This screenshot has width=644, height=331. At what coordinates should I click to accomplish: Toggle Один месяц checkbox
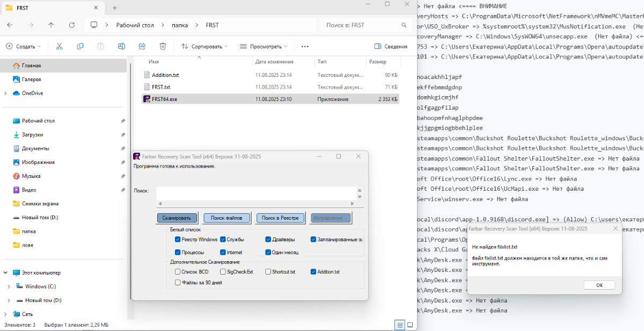pos(268,252)
